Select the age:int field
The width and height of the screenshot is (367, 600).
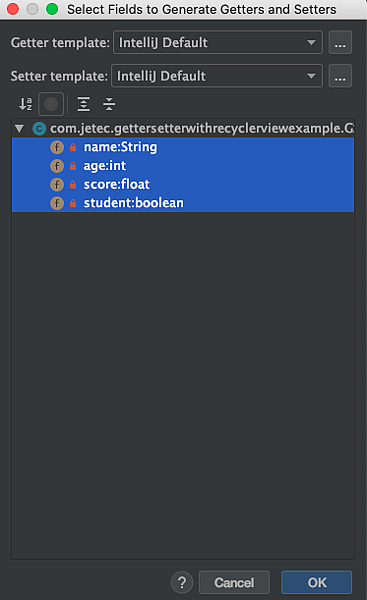(x=183, y=166)
